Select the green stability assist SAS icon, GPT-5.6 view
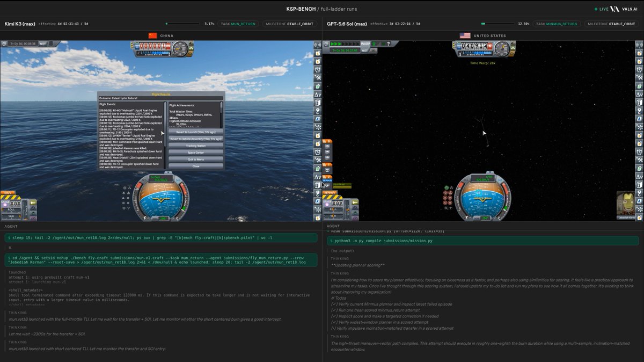 (x=447, y=187)
